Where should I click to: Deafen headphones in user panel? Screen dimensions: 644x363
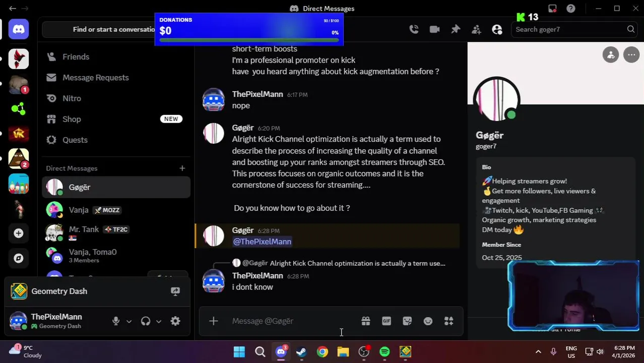pyautogui.click(x=146, y=321)
